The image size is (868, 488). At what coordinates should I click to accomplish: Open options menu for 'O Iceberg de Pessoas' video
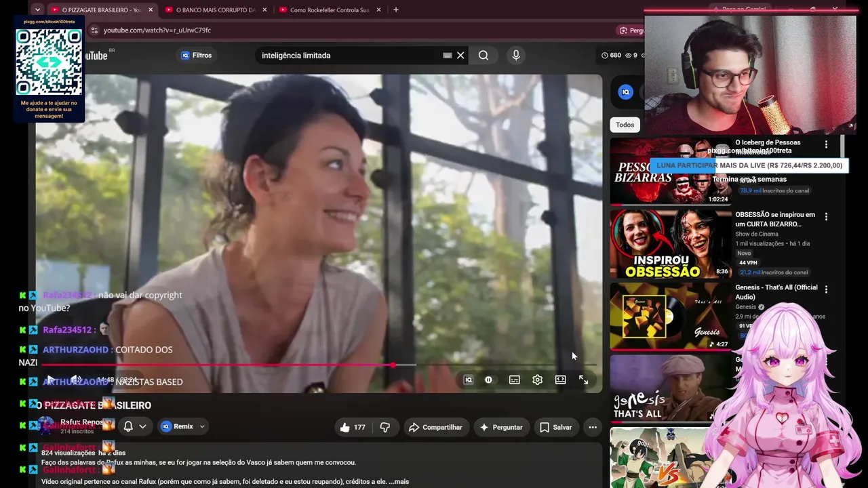(x=826, y=144)
